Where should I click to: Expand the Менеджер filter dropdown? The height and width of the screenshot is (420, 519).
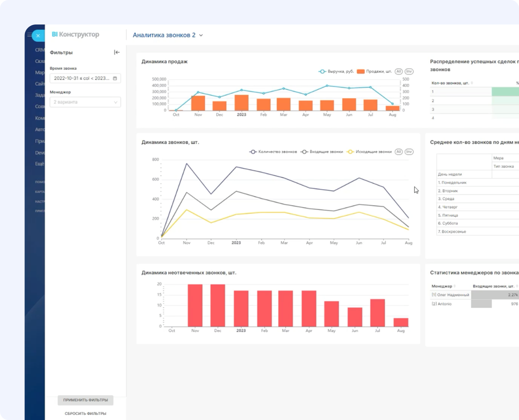(x=85, y=102)
